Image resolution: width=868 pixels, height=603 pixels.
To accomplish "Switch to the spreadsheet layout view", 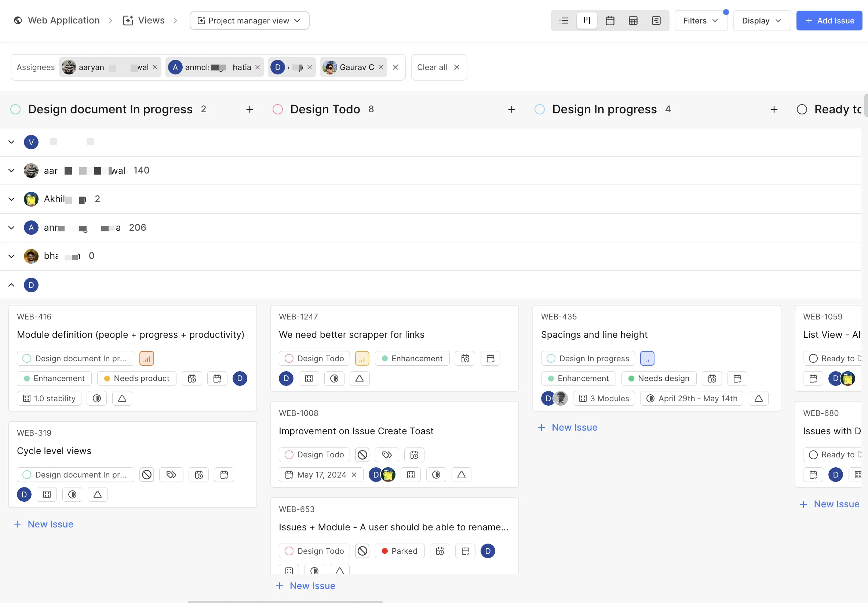I will [633, 21].
